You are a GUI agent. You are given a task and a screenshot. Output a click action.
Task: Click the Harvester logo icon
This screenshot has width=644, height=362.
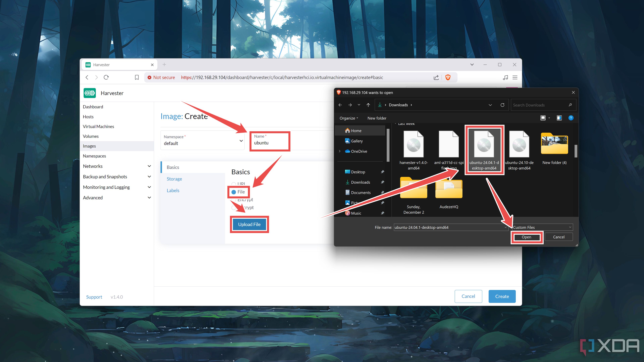90,93
